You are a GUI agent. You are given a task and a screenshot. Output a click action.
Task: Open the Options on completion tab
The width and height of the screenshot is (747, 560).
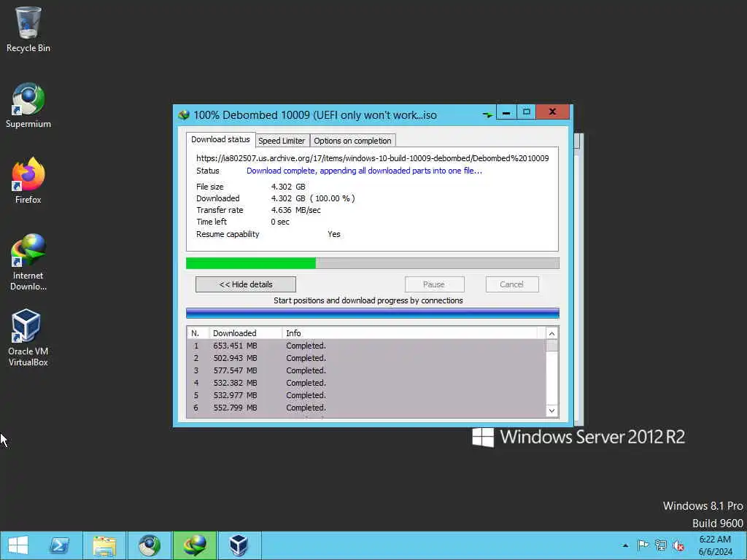(x=352, y=141)
